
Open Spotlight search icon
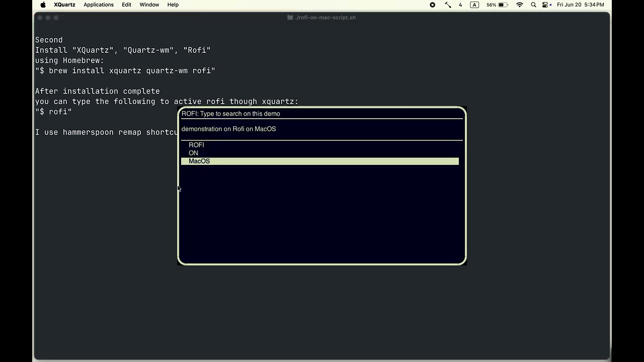(x=533, y=5)
